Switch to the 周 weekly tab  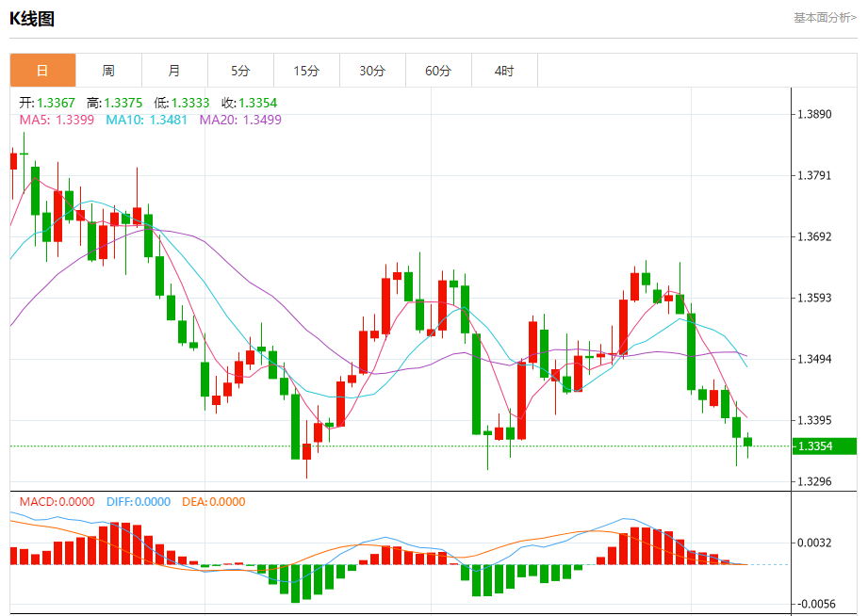108,71
